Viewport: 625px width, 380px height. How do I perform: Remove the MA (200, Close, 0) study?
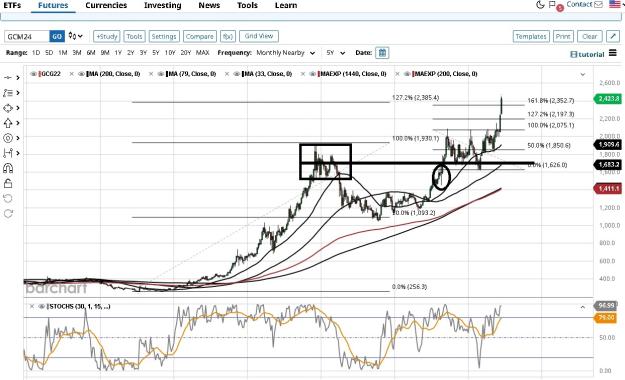tap(72, 74)
